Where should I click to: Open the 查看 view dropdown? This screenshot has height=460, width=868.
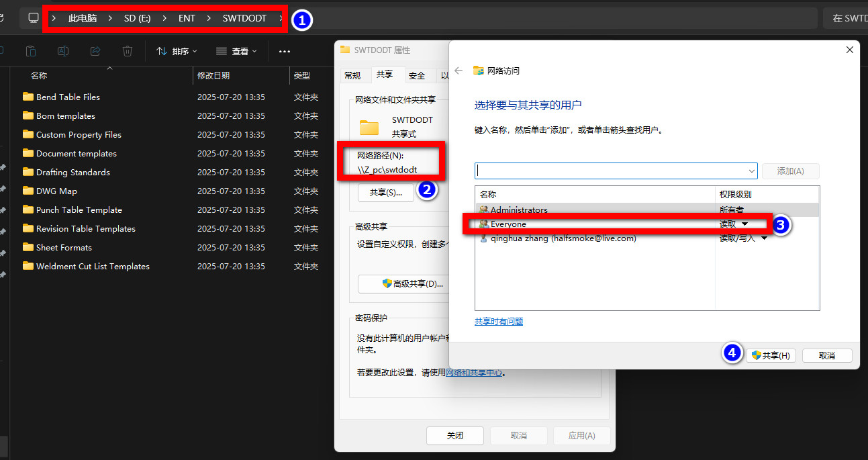click(x=235, y=51)
